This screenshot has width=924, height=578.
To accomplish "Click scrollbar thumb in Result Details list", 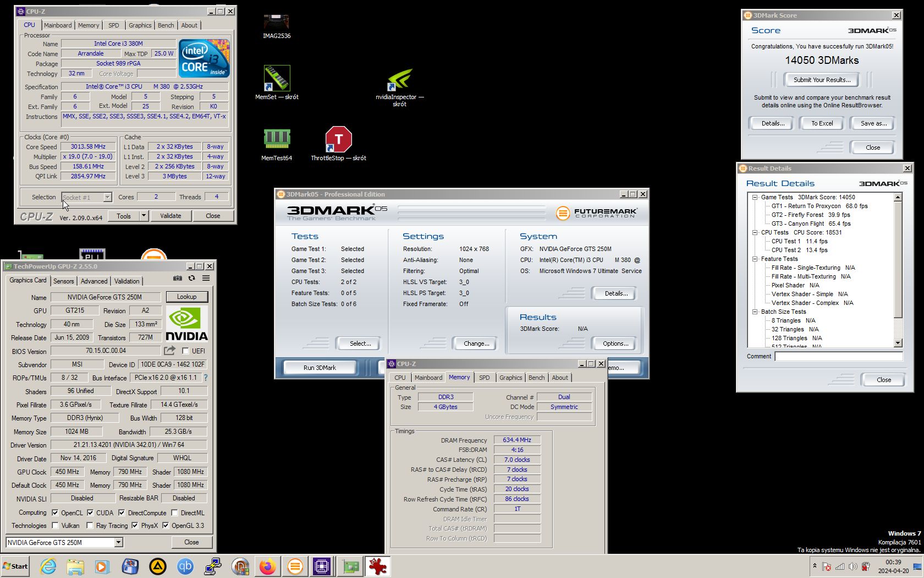I will (898, 259).
